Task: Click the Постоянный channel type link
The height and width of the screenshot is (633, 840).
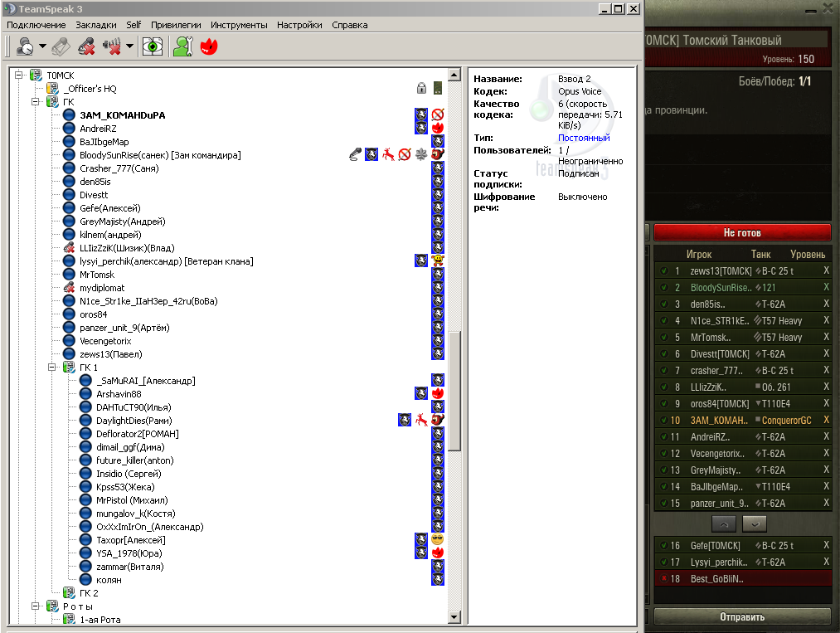Action: [584, 138]
